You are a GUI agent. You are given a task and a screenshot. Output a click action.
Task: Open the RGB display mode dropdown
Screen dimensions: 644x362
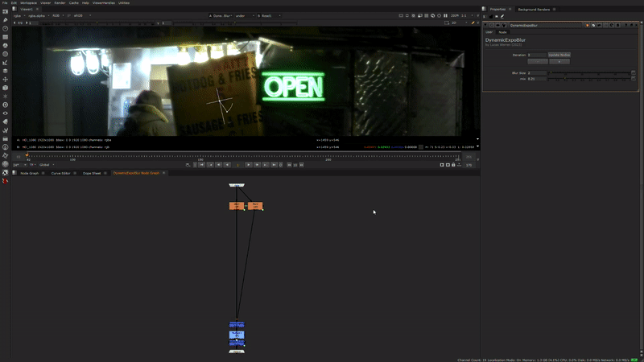click(x=58, y=15)
